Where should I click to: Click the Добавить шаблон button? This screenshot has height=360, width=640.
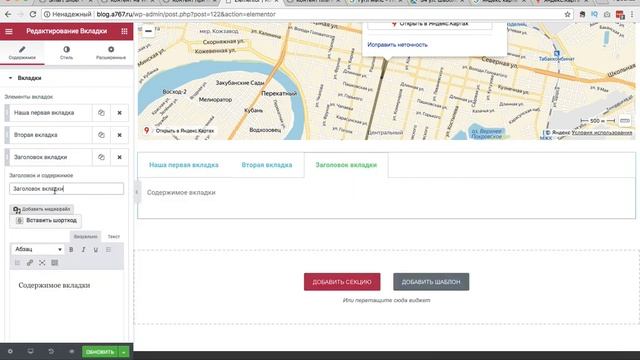pos(431,282)
